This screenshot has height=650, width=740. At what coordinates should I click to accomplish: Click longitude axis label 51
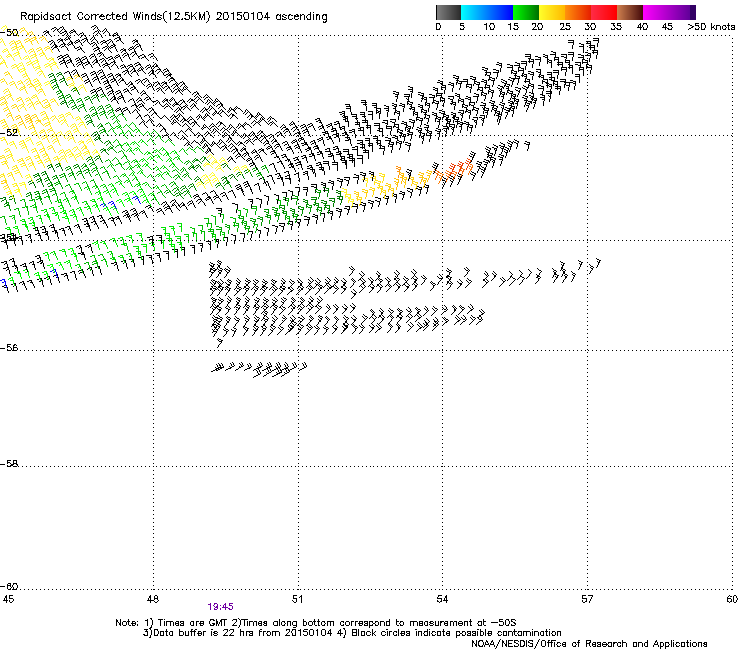pos(297,599)
